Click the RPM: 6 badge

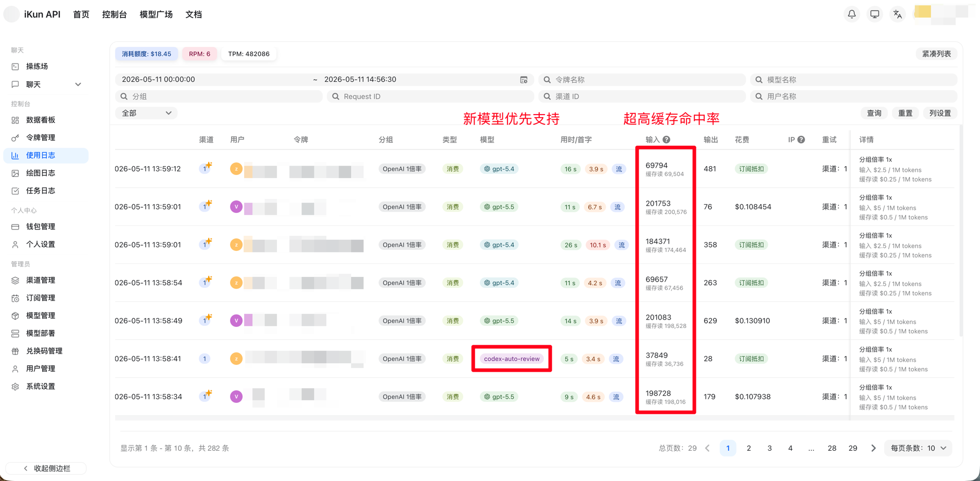pyautogui.click(x=200, y=54)
